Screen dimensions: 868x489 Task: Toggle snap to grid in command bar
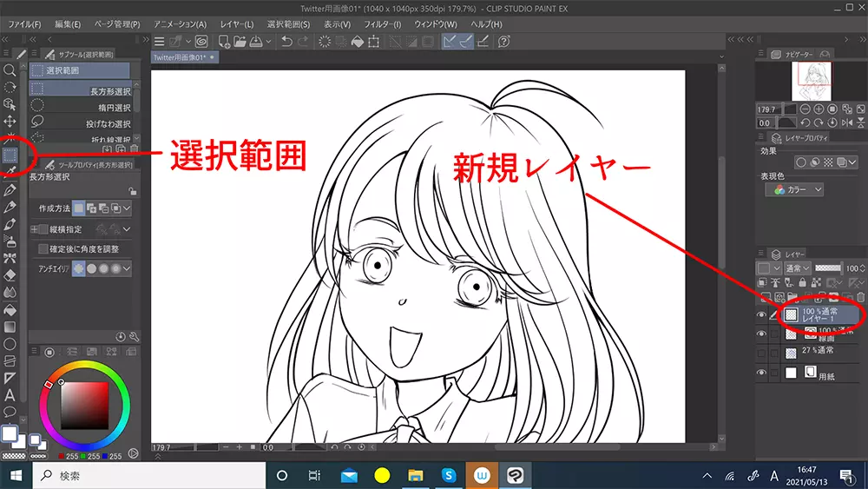pyautogui.click(x=483, y=42)
